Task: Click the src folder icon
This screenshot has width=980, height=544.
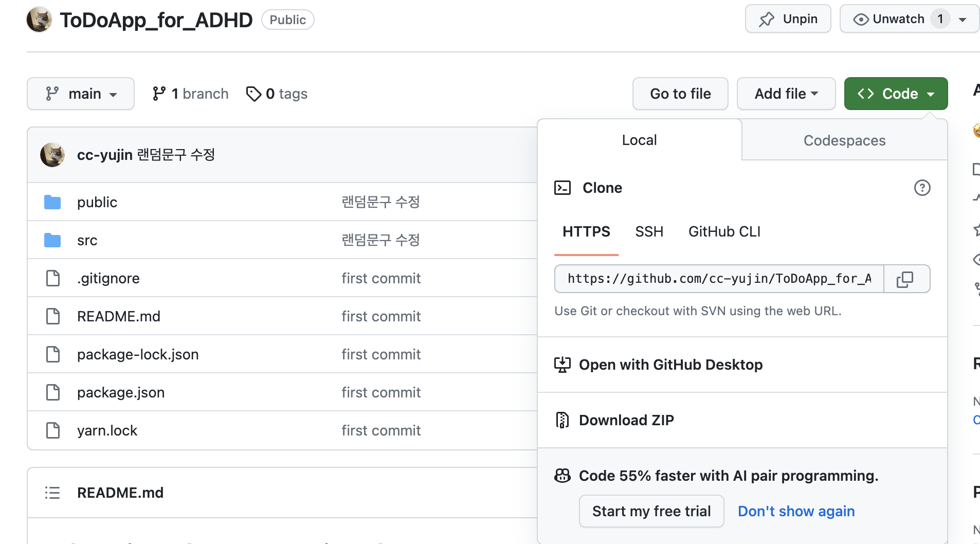Action: (52, 240)
